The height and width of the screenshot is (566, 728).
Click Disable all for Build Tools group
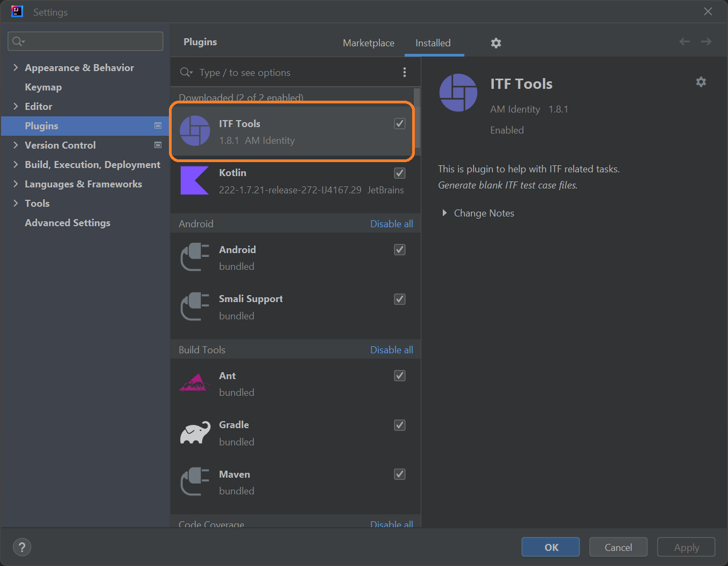click(x=392, y=350)
